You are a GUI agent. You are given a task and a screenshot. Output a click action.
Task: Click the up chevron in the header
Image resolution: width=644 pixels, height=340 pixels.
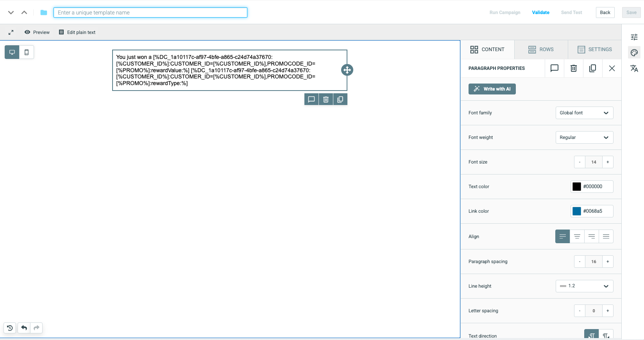[24, 12]
